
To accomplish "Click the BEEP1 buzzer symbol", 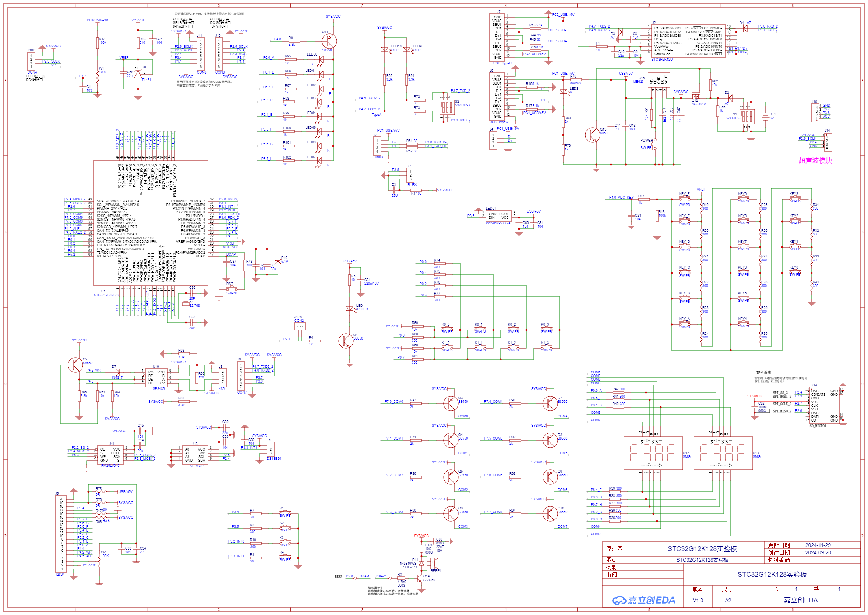I will [x=434, y=564].
